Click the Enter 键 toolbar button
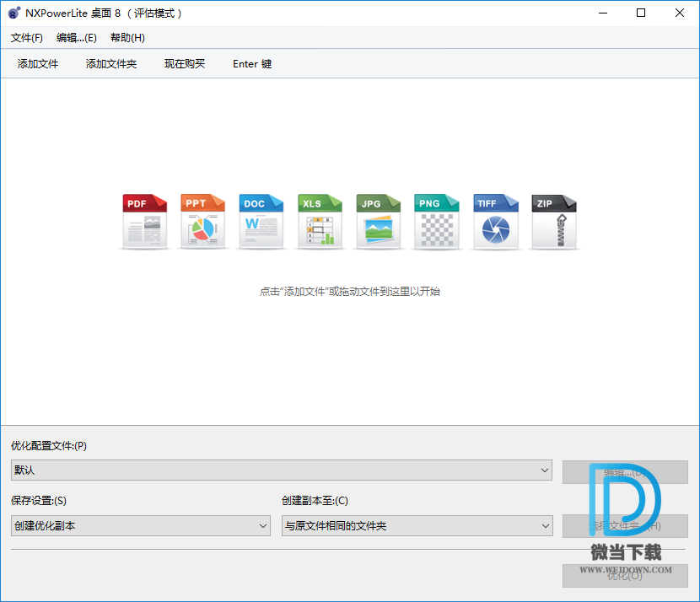The image size is (700, 602). click(x=252, y=64)
